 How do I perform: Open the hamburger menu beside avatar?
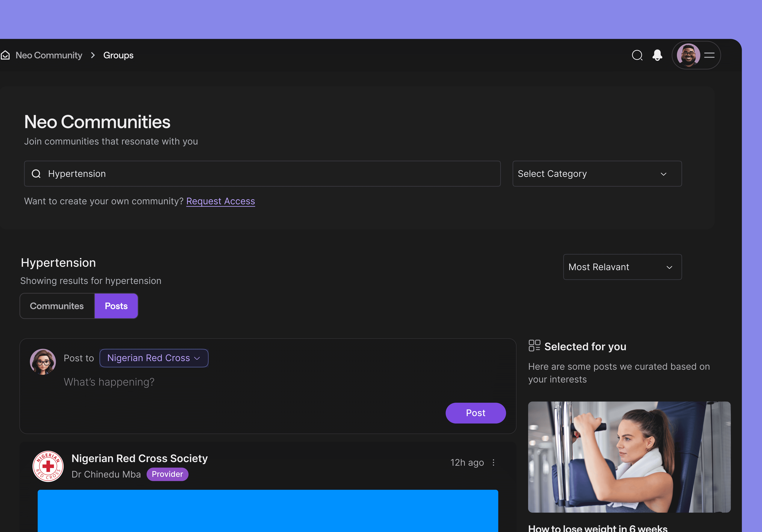point(709,55)
